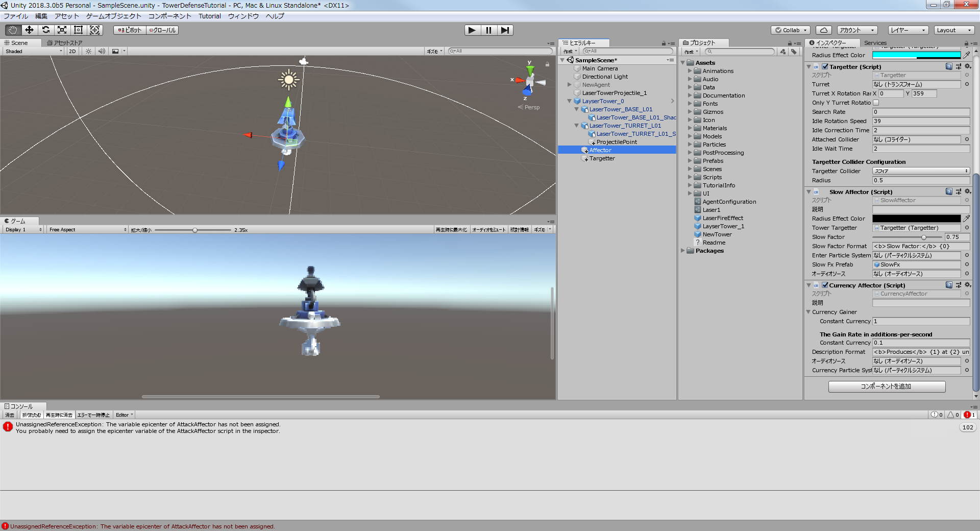Toggle Maximize on Play in Game view

point(451,230)
